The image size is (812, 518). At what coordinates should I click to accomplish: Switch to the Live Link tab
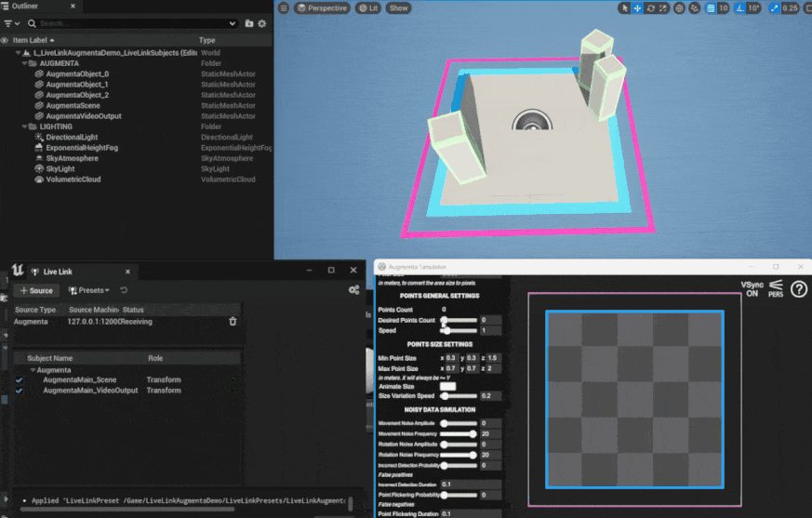(x=58, y=272)
